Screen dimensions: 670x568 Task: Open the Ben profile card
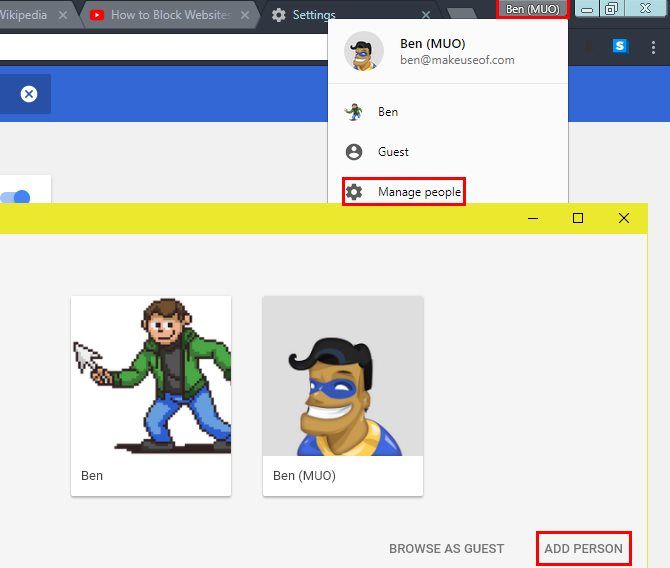(151, 396)
